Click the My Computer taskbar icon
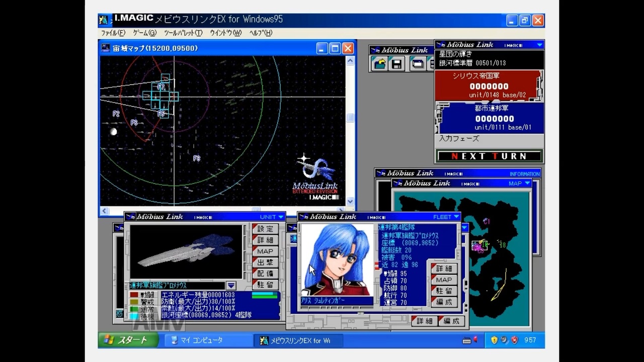 [175, 340]
